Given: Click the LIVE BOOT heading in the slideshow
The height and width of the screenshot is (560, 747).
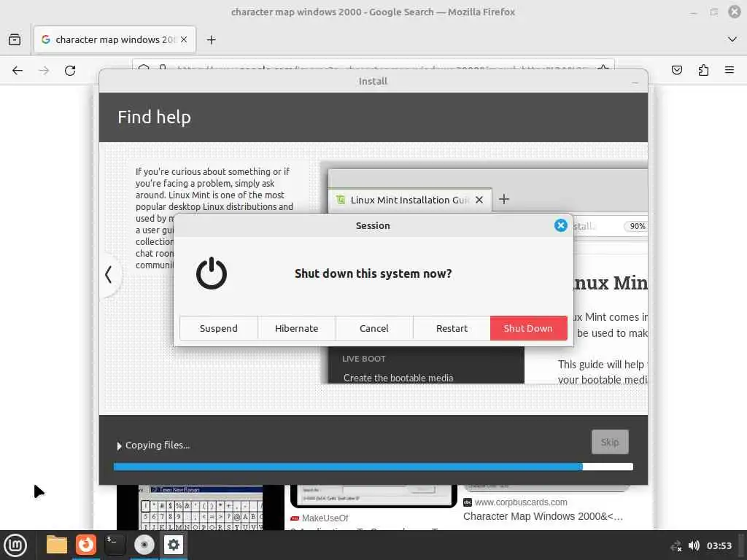Looking at the screenshot, I should click(x=363, y=359).
